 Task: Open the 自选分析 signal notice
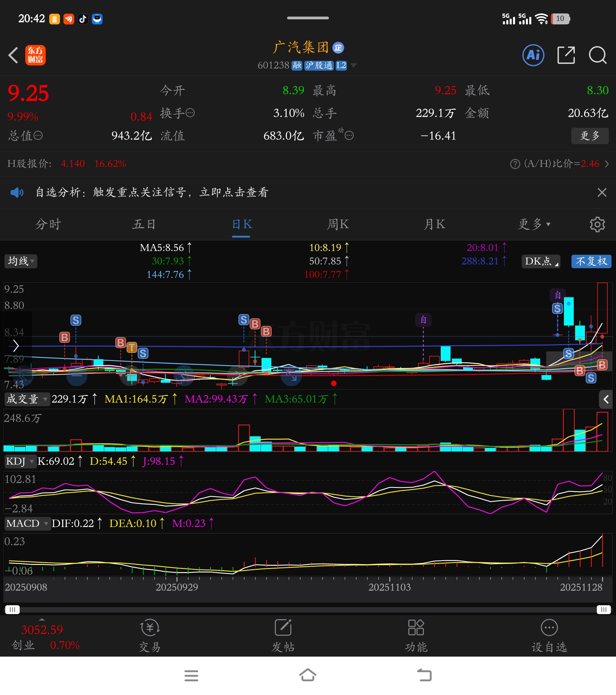click(152, 193)
